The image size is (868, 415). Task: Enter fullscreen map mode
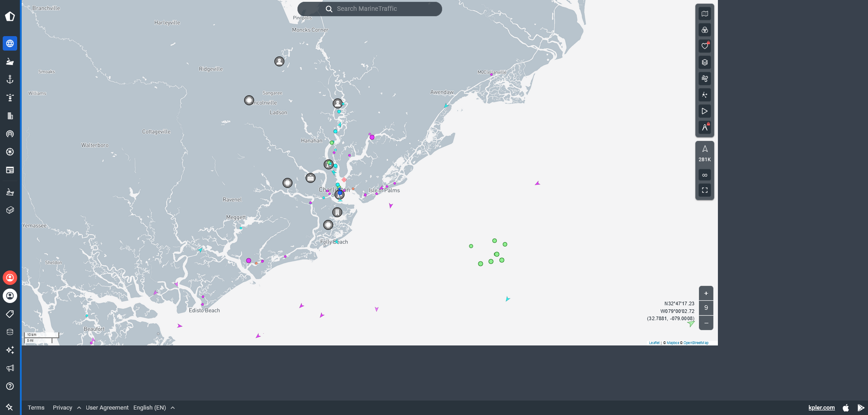tap(705, 190)
